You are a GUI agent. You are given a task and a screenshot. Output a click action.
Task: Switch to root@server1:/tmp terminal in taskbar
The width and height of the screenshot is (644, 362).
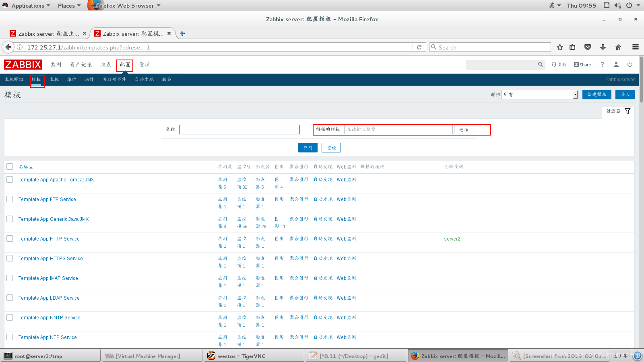(51, 356)
